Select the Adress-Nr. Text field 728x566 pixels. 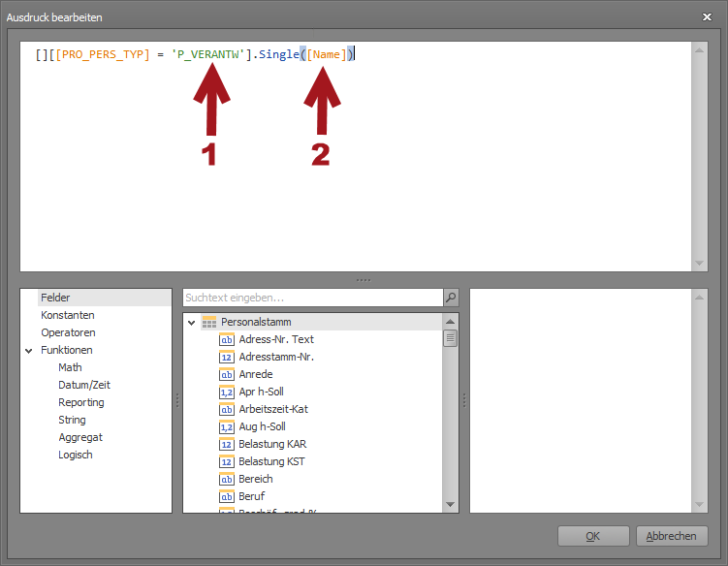276,339
